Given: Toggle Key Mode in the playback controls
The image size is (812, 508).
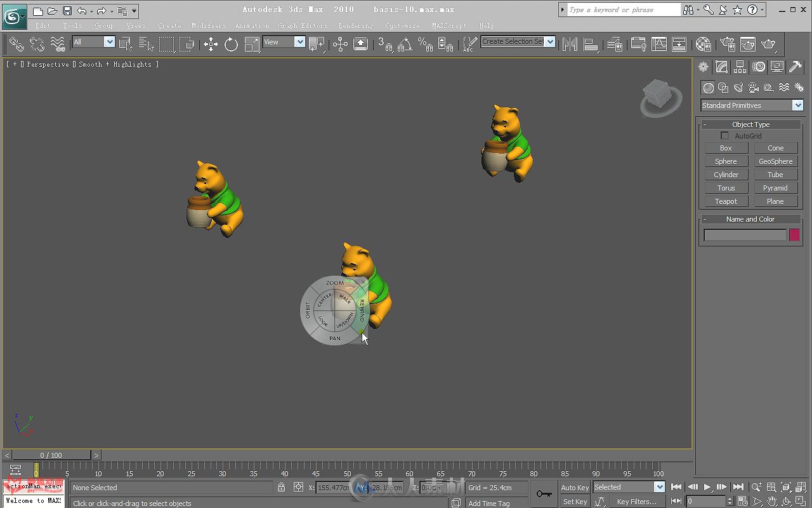Looking at the screenshot, I should point(677,502).
